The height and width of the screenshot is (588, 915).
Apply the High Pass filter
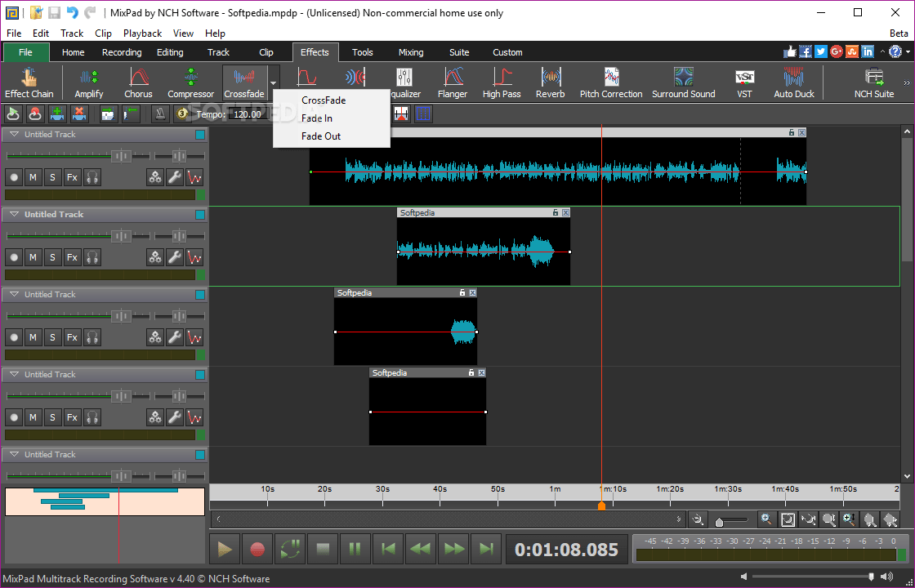[x=502, y=82]
